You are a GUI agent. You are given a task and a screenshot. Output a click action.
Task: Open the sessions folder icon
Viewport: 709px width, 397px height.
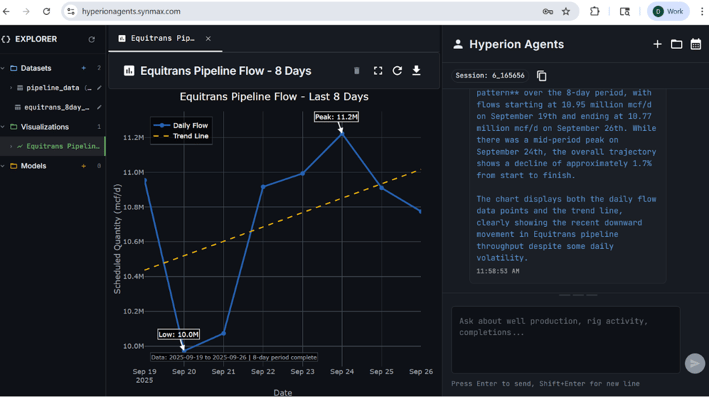[676, 44]
